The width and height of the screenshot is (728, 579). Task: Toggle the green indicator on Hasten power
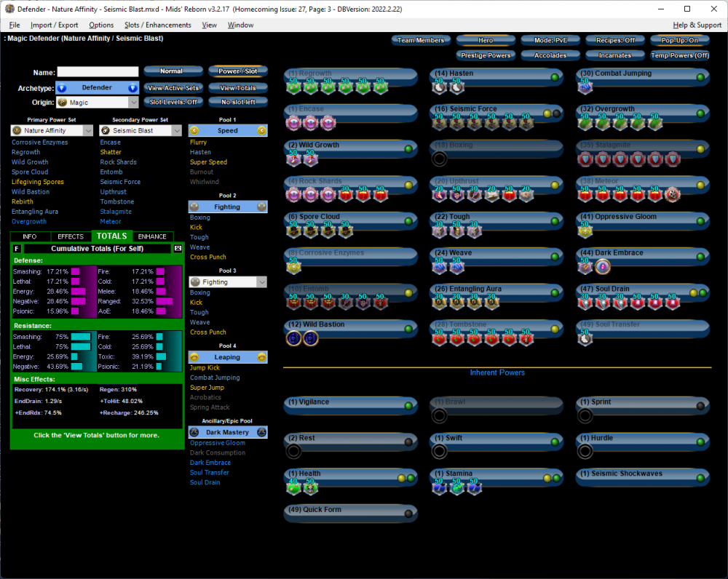click(555, 77)
